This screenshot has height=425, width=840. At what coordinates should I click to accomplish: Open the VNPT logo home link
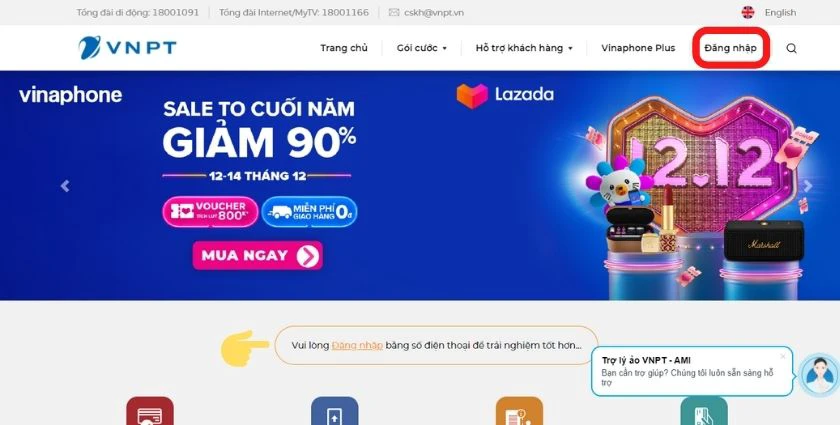(x=127, y=48)
